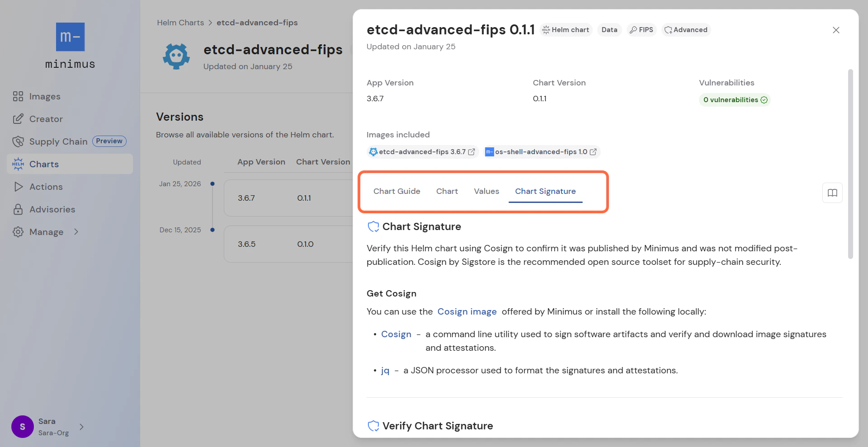Open os-shell-advanced-fips 1.0 external link icon
Image resolution: width=868 pixels, height=447 pixels.
[x=593, y=152]
